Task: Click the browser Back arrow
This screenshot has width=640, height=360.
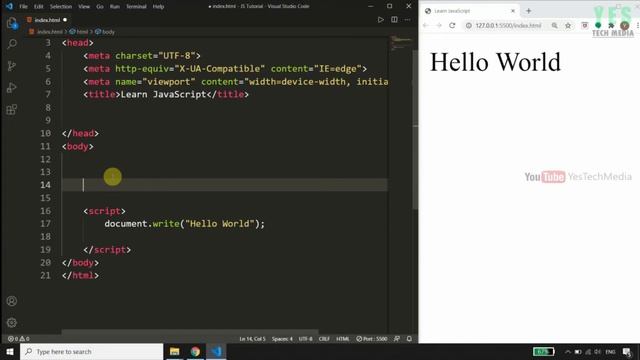Action: pyautogui.click(x=426, y=25)
